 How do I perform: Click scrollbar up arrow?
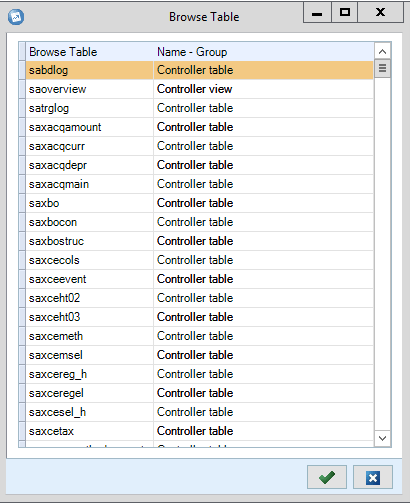[382, 52]
